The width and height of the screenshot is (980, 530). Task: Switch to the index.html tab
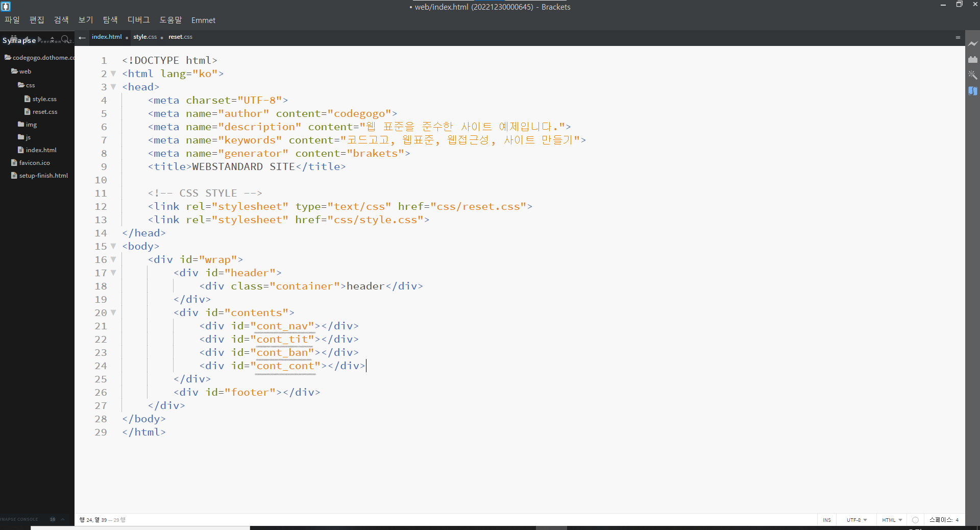(x=107, y=37)
